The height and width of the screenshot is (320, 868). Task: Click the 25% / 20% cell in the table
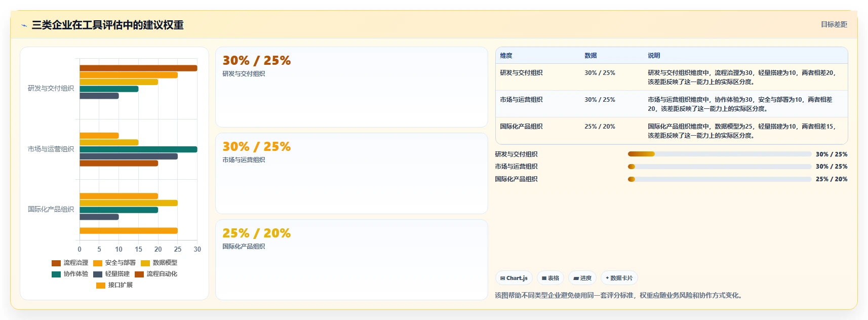click(600, 127)
